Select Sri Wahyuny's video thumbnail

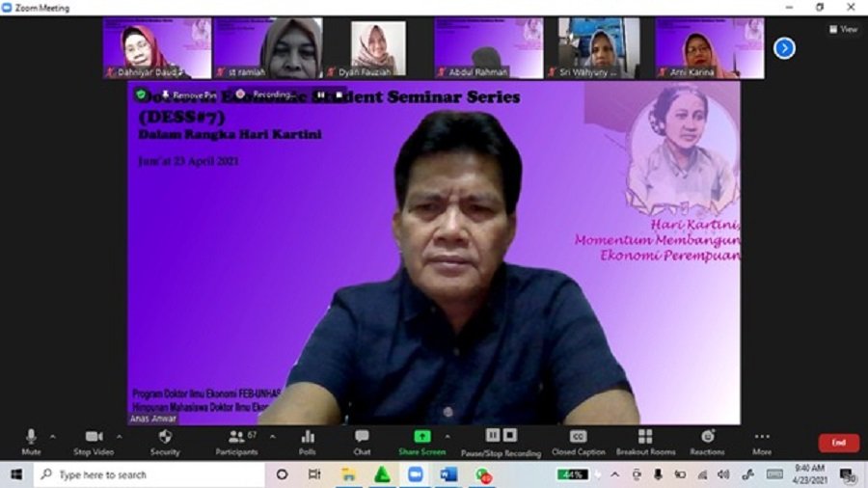pos(600,48)
